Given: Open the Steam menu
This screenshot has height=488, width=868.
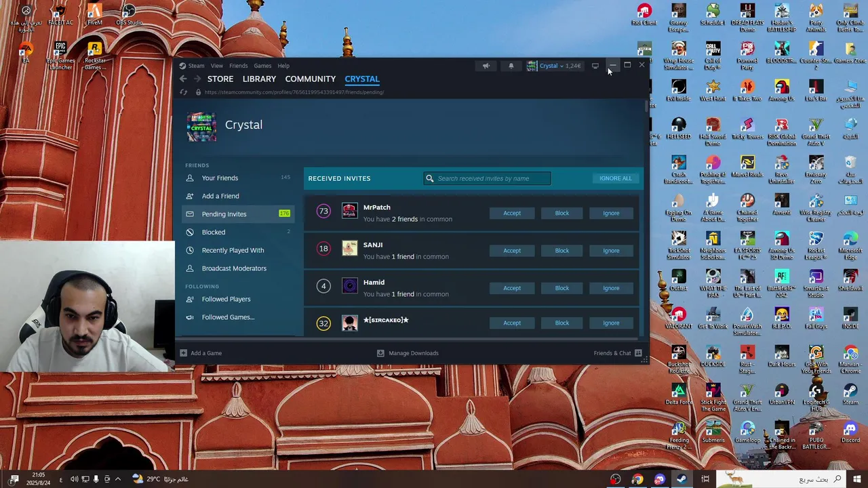Looking at the screenshot, I should 192,66.
